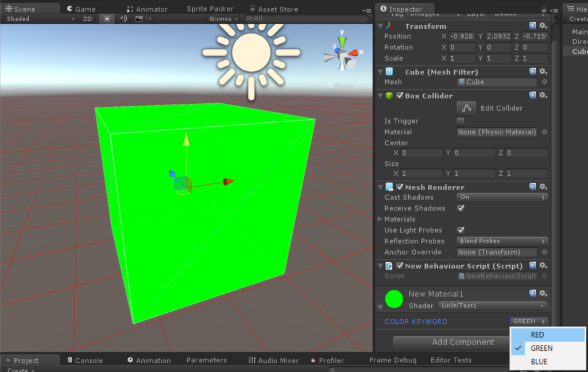Screen dimensions: 588x372
Task: Click Position X value field
Action: click(462, 36)
